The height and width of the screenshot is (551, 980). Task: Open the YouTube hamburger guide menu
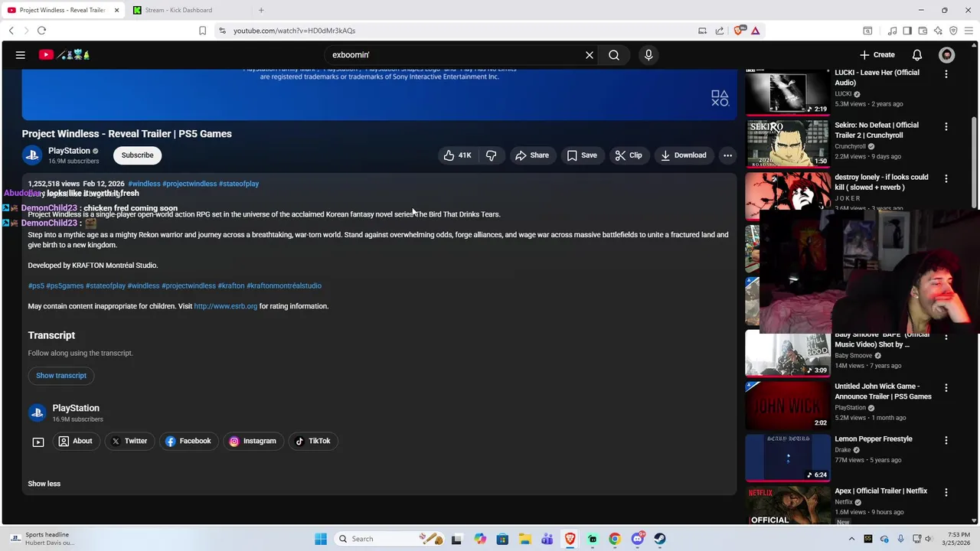pyautogui.click(x=21, y=55)
